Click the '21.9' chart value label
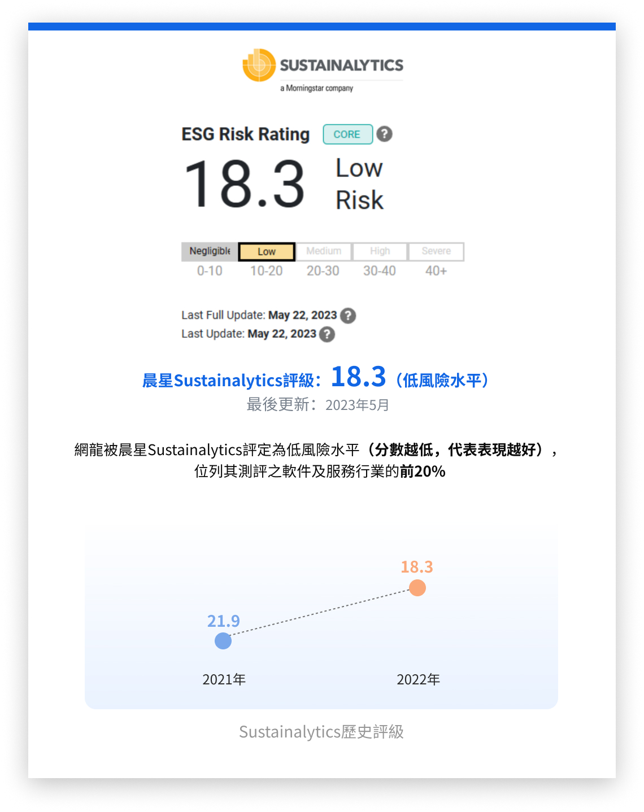This screenshot has width=644, height=812. pos(224,621)
